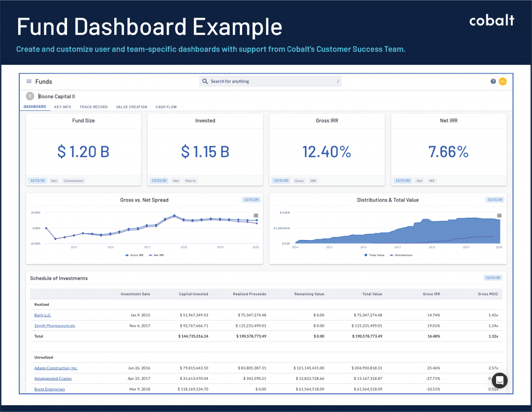The height and width of the screenshot is (412, 532).
Task: Open the 12/31/20 date selector on Gross IRR card
Action: pyautogui.click(x=280, y=180)
